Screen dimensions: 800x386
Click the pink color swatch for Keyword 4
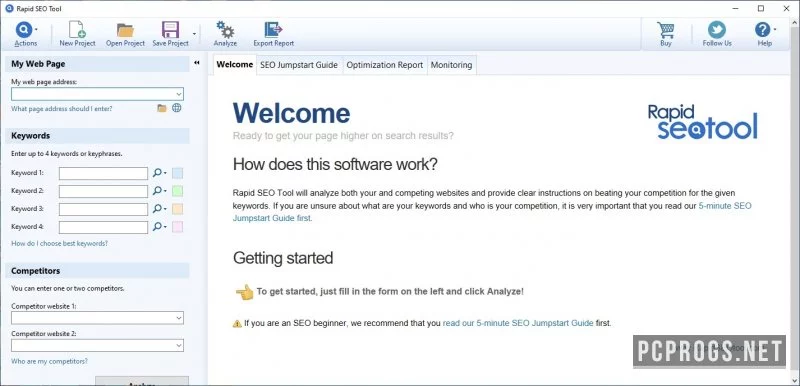(178, 227)
